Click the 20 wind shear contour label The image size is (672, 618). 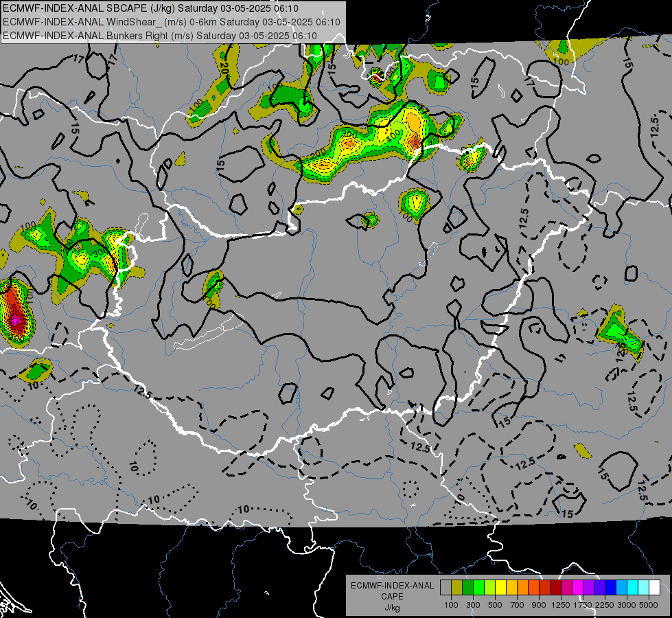click(x=224, y=68)
